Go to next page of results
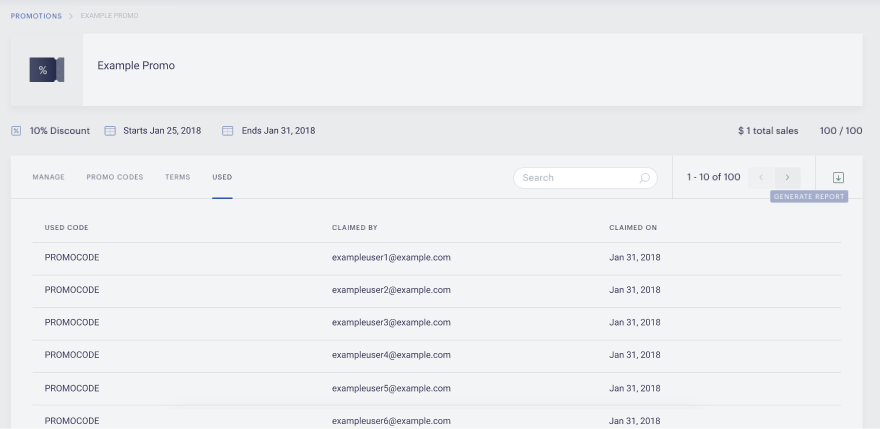The width and height of the screenshot is (880, 429). coord(787,177)
